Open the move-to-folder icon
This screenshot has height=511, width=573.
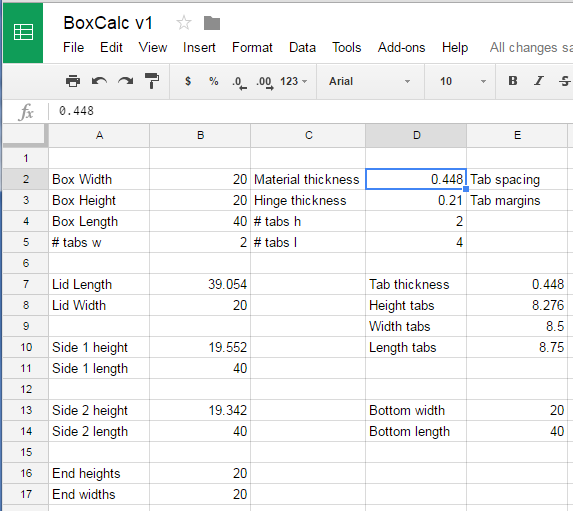tap(212, 23)
